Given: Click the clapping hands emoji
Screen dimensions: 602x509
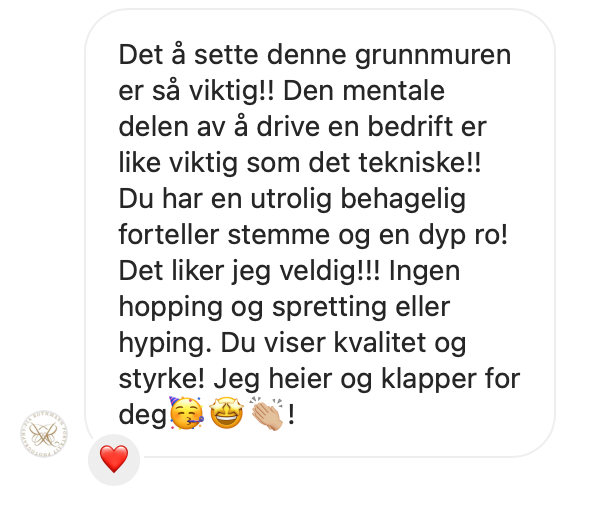Looking at the screenshot, I should click(267, 413).
